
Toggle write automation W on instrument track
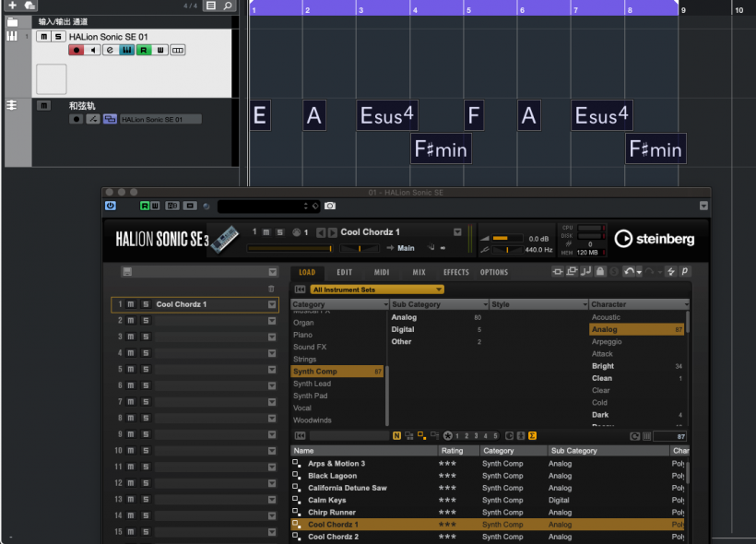[160, 50]
